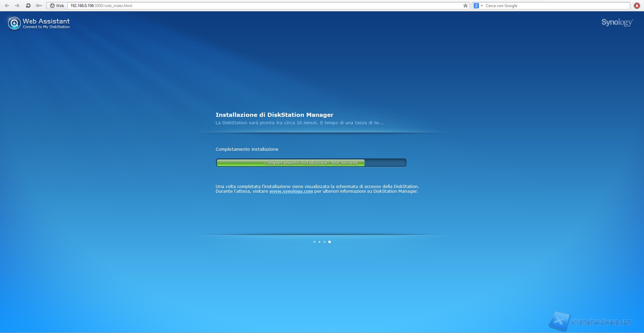
Task: Reload the page with the refresh icon
Action: [28, 6]
